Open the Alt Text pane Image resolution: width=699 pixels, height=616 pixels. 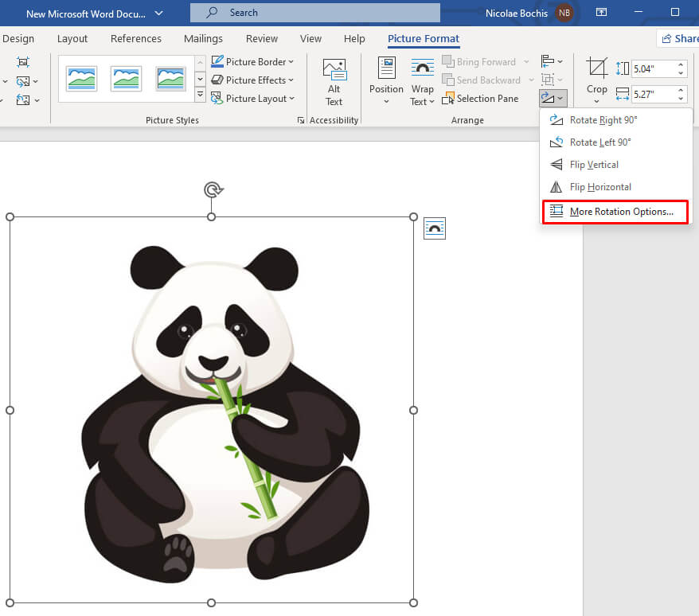click(334, 82)
